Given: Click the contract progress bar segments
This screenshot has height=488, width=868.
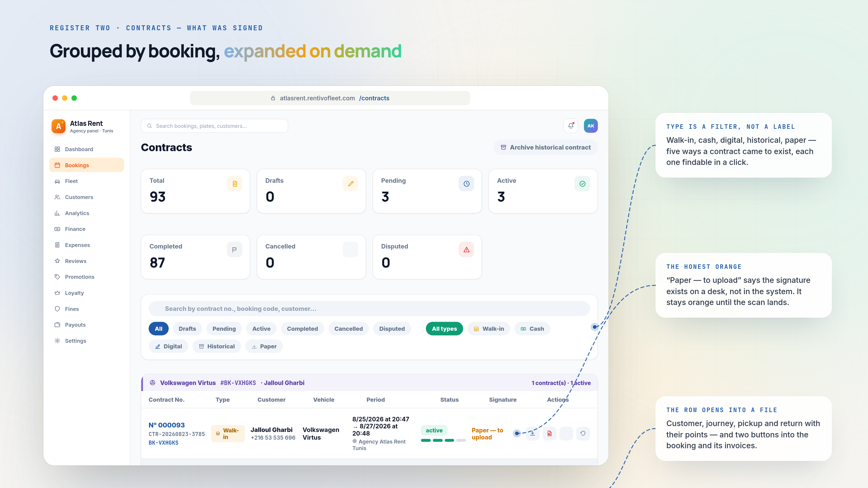Looking at the screenshot, I should point(443,441).
